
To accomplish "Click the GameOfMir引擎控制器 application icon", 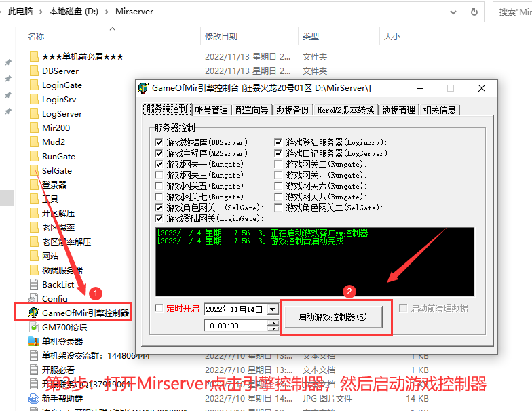I will [34, 312].
